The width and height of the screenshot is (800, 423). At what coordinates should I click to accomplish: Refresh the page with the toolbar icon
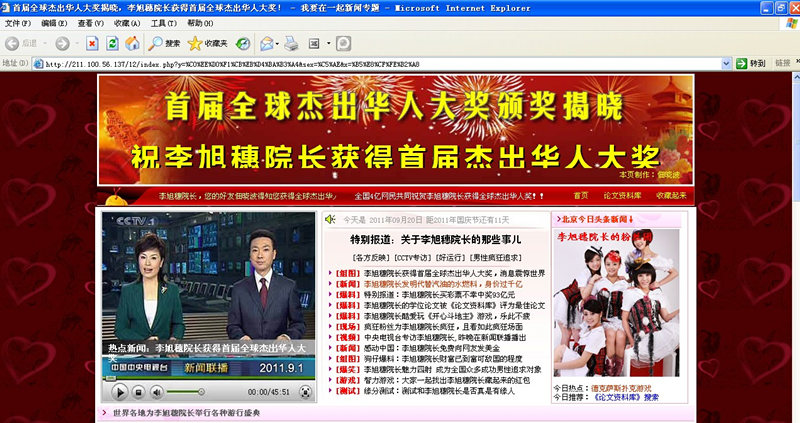[112, 43]
